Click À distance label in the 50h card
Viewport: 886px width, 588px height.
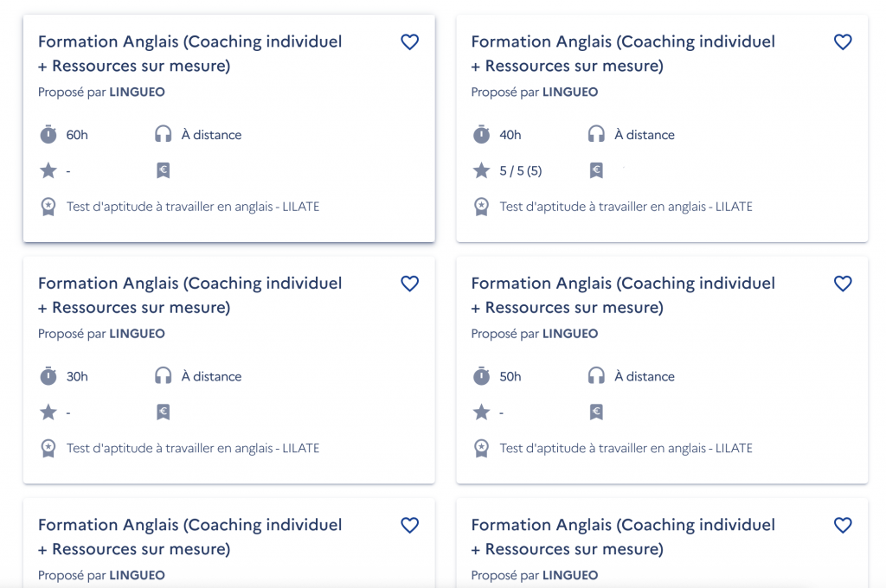[x=645, y=376]
